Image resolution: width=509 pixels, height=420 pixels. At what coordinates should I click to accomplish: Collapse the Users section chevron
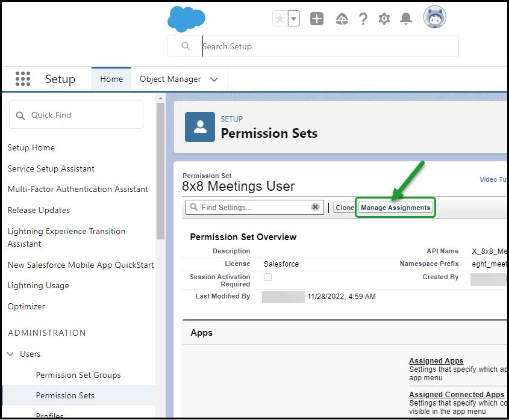(10, 354)
